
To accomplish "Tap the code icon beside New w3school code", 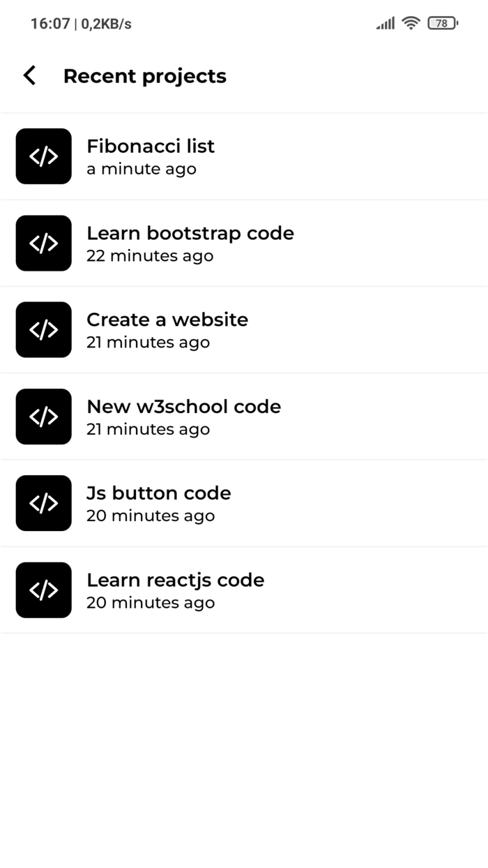I will tap(43, 417).
